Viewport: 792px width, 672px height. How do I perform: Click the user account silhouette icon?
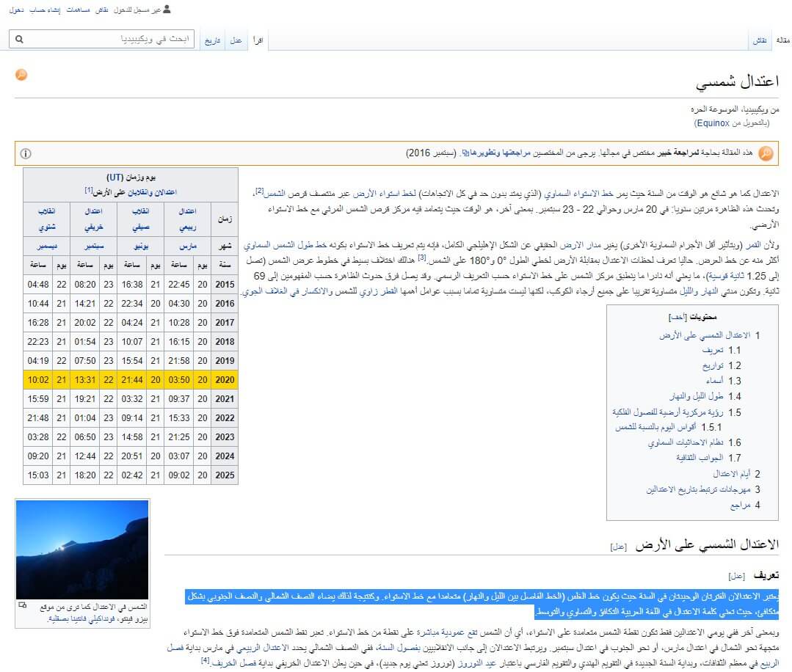167,10
